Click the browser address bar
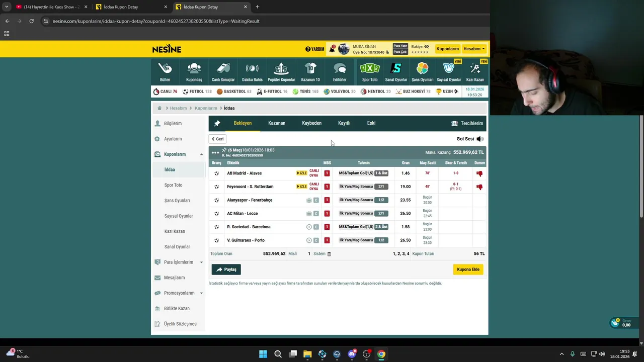644x362 pixels. pos(262,21)
